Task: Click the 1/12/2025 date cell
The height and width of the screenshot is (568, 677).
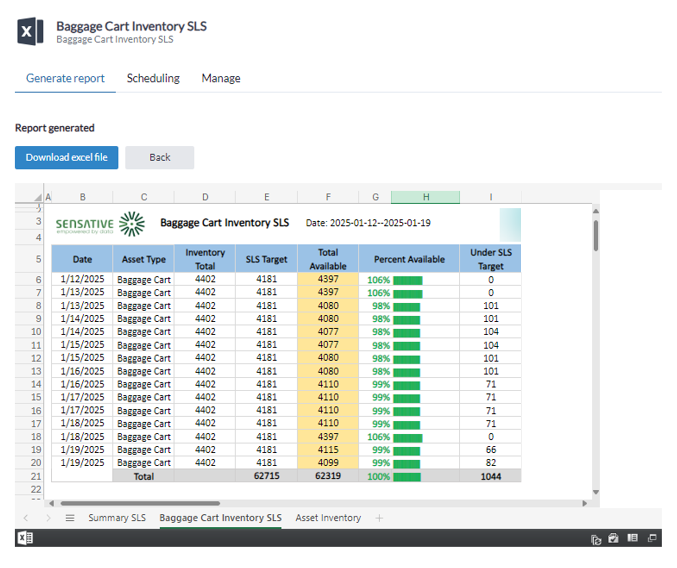Action: pyautogui.click(x=82, y=279)
